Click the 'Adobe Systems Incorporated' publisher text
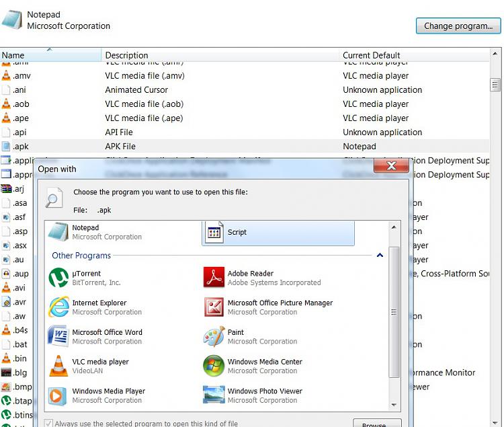Viewport: 504px width, 427px height. click(x=274, y=282)
